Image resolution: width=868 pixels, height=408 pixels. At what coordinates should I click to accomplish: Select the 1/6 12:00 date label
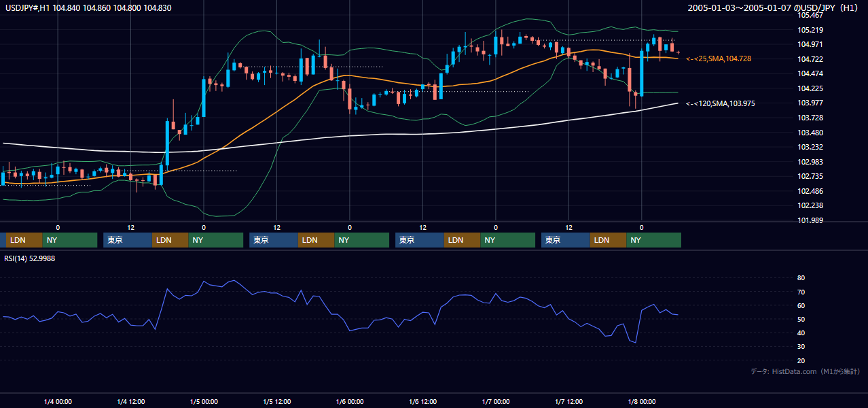423,402
